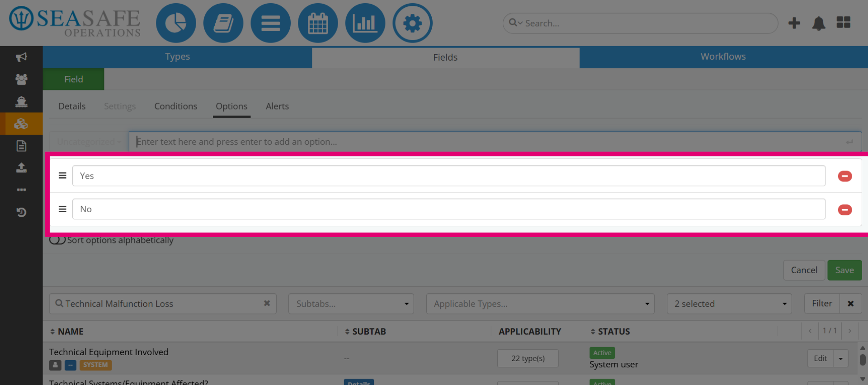Grab the reorder handle for No
The image size is (868, 385).
[62, 209]
